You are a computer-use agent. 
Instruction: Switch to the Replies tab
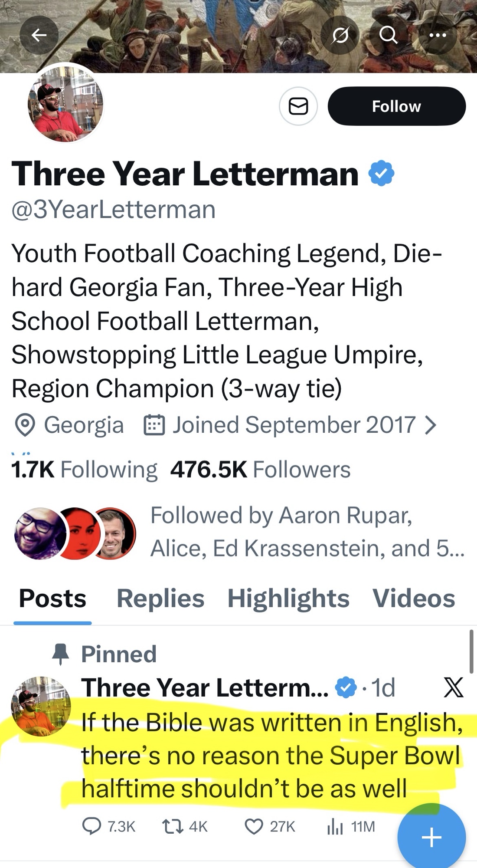point(160,598)
